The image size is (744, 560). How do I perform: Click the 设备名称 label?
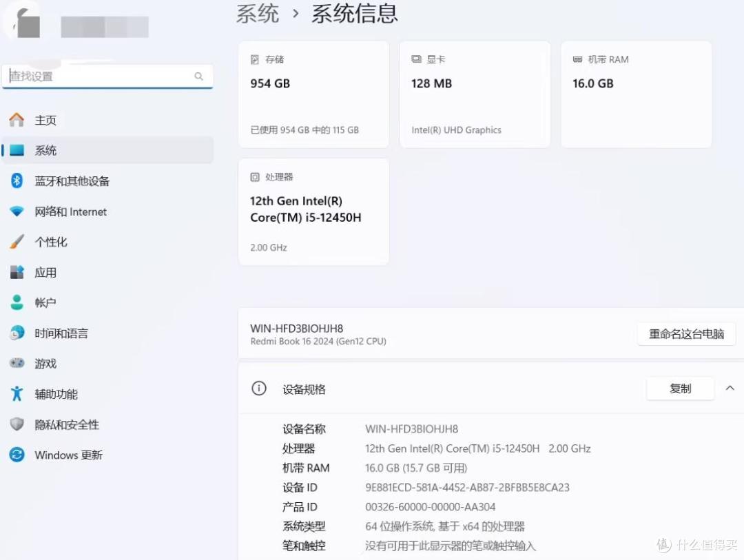304,429
